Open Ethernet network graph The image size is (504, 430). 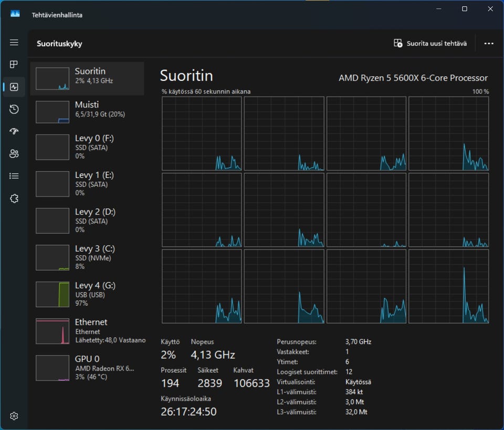(87, 330)
